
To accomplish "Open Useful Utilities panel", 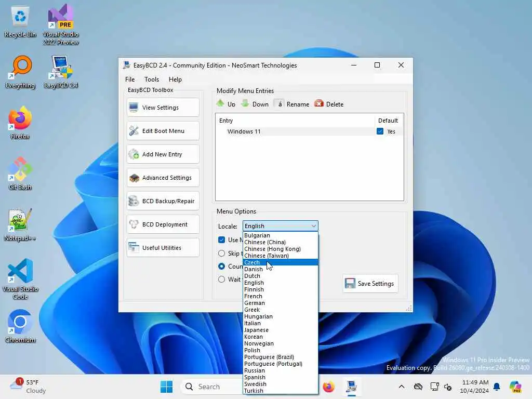I will pos(163,248).
